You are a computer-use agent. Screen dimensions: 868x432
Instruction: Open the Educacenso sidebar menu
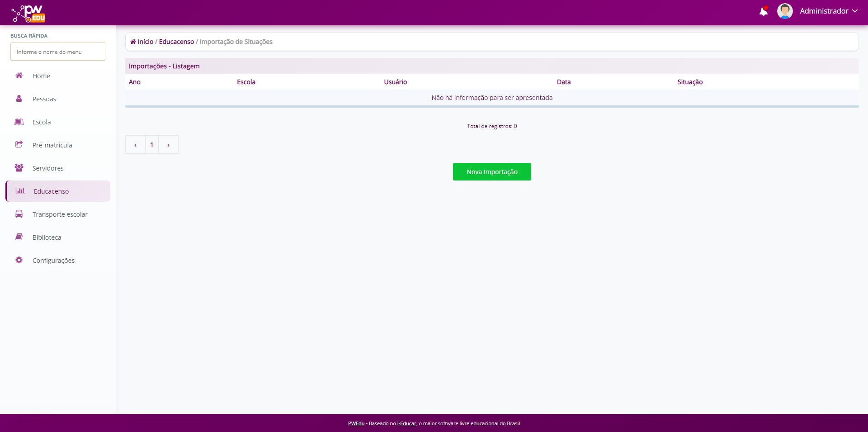(51, 191)
